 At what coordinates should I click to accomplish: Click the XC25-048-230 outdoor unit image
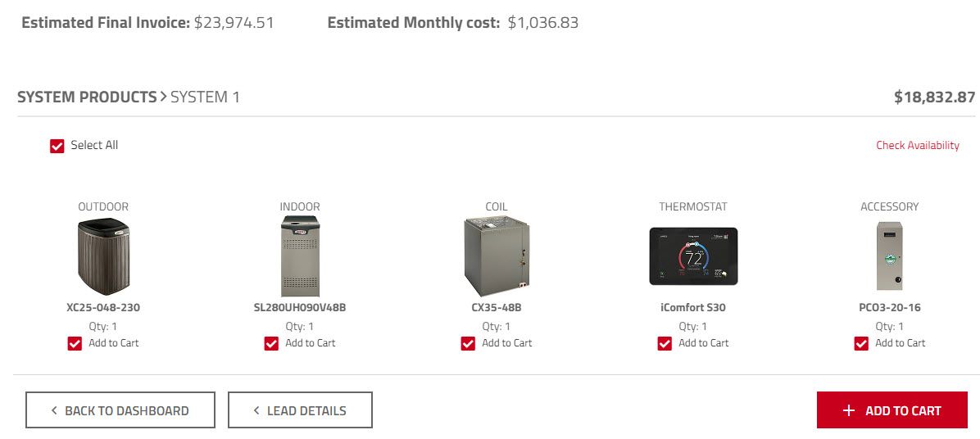pos(104,256)
